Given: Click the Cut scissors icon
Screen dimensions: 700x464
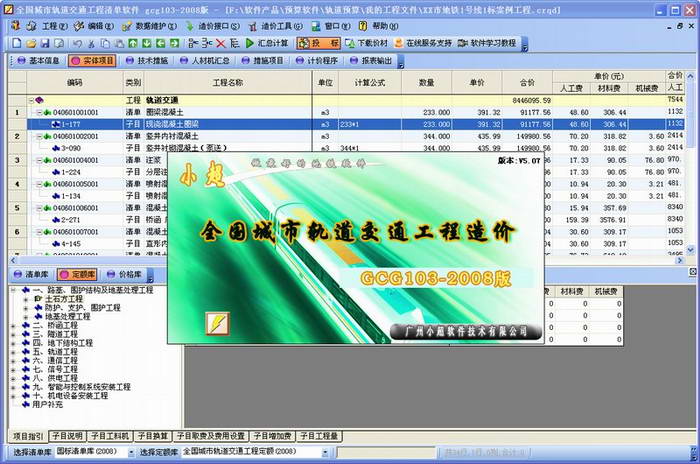Looking at the screenshot, I should (91, 43).
